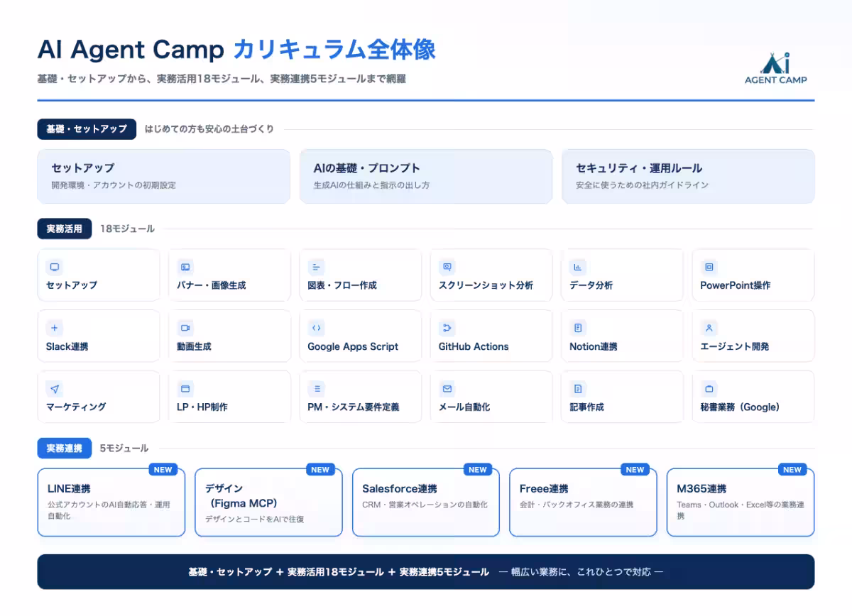The image size is (852, 616).
Task: Click the monitor icon on the セットアップ module card
Action: 55,267
